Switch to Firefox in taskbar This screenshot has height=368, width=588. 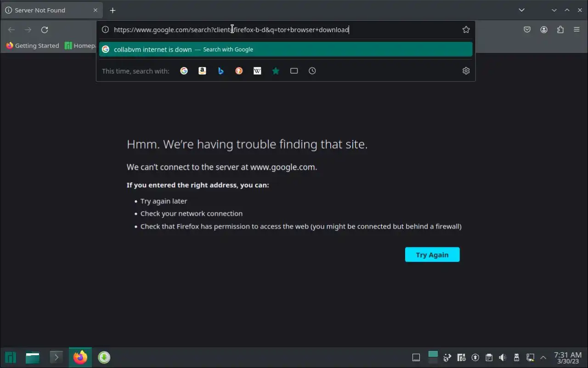[80, 357]
